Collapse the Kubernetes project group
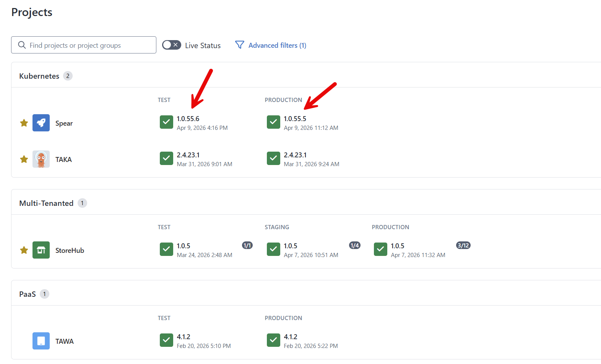This screenshot has height=364, width=601. [39, 76]
